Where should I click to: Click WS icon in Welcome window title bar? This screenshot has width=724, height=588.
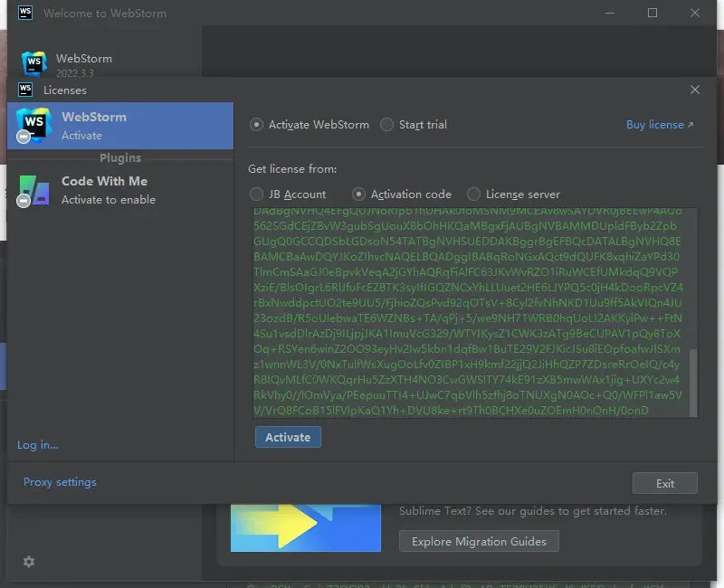click(x=25, y=14)
